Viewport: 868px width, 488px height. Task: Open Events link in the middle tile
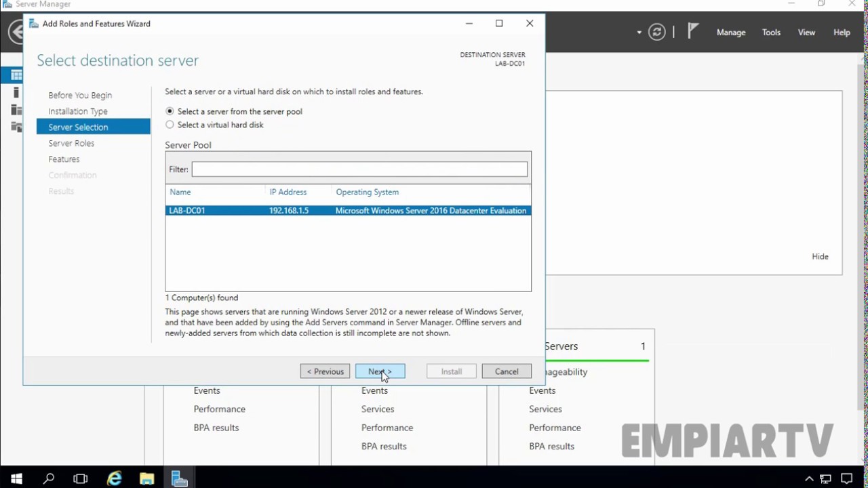click(x=374, y=390)
